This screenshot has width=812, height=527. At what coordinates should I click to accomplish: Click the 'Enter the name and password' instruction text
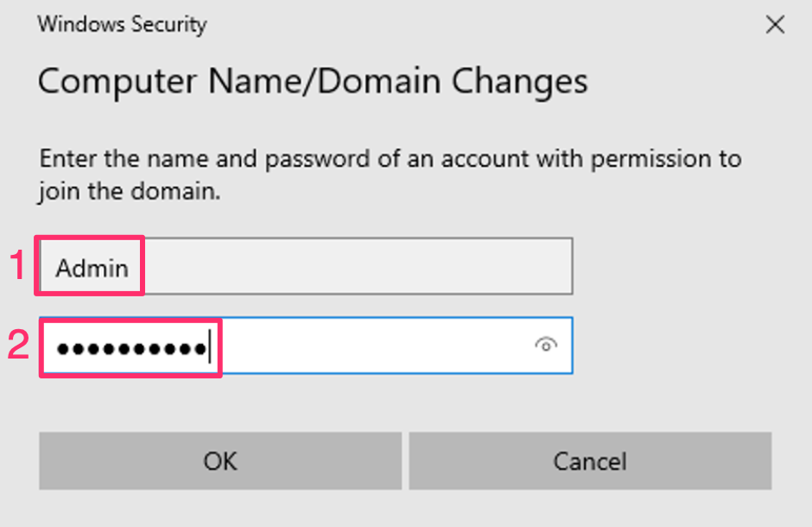pyautogui.click(x=390, y=160)
